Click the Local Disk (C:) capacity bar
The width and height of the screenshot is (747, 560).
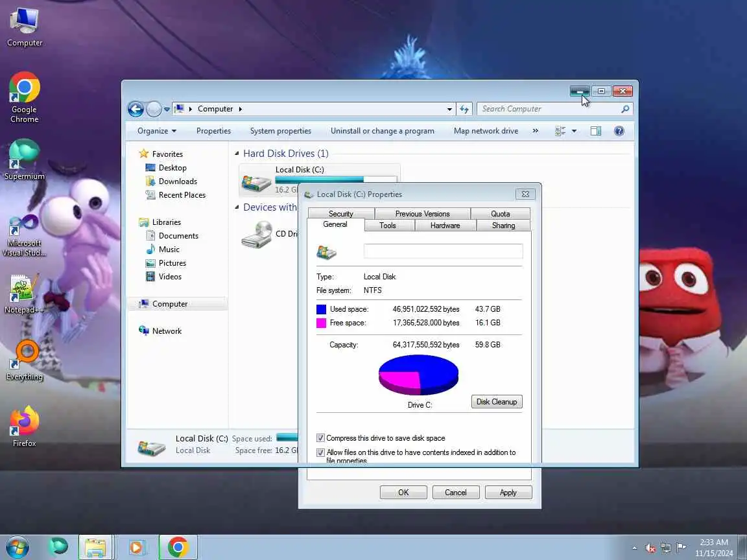[x=336, y=180]
